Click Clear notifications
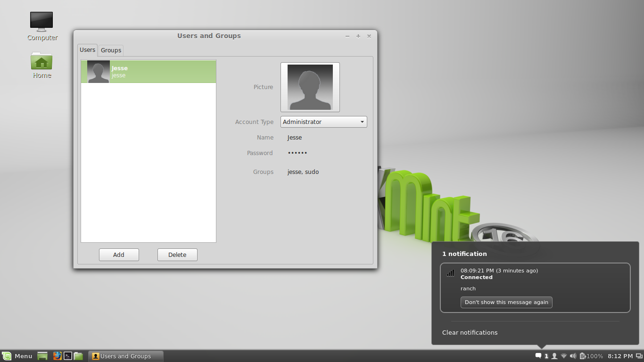644x362 pixels. pyautogui.click(x=470, y=332)
